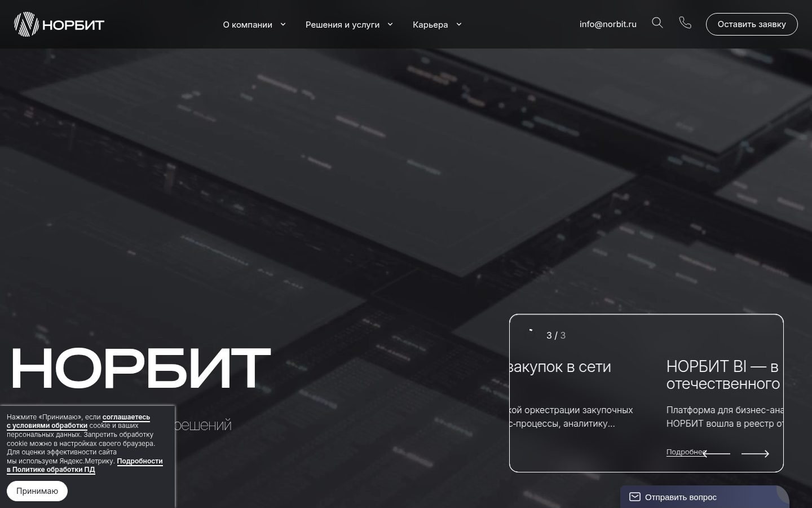Click the НОРБИТ logo in the header

point(59,24)
